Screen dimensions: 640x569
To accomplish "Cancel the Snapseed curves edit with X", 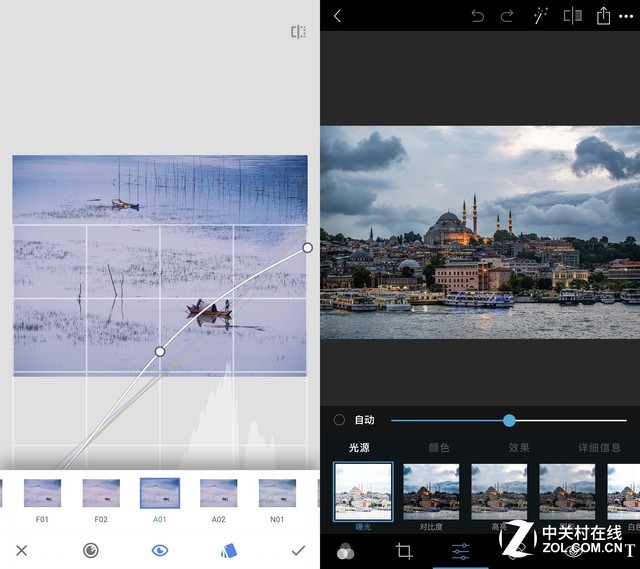I will [x=22, y=551].
